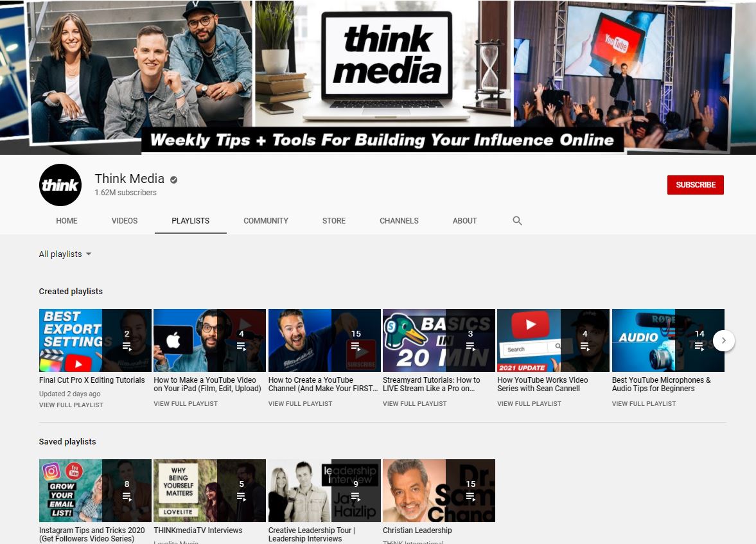756x544 pixels.
Task: Switch to the COMMUNITY tab
Action: 265,220
